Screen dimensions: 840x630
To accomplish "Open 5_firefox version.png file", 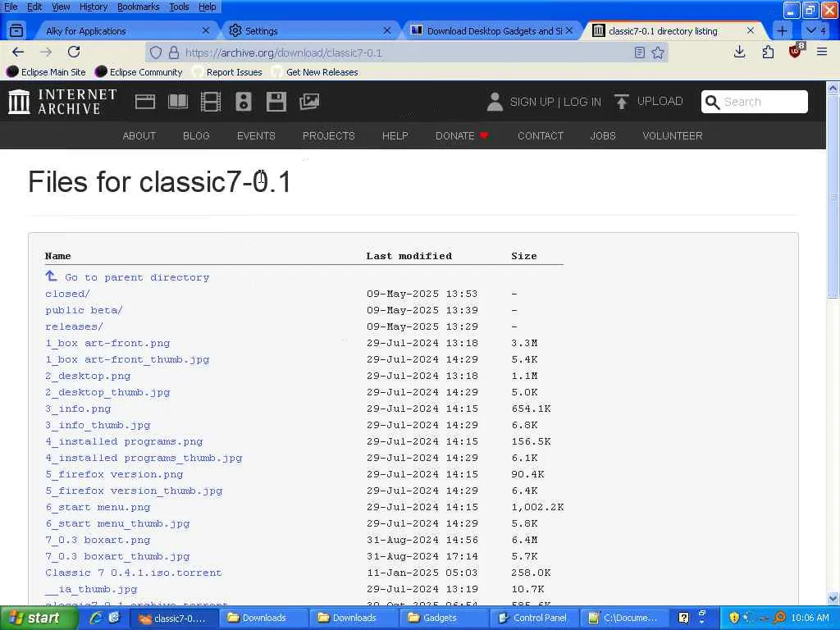I will pos(114,475).
